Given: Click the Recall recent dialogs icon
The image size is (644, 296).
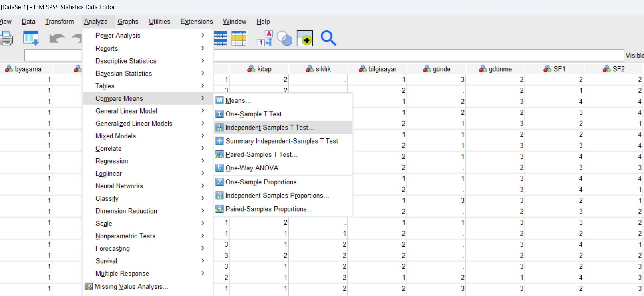Looking at the screenshot, I should 31,38.
